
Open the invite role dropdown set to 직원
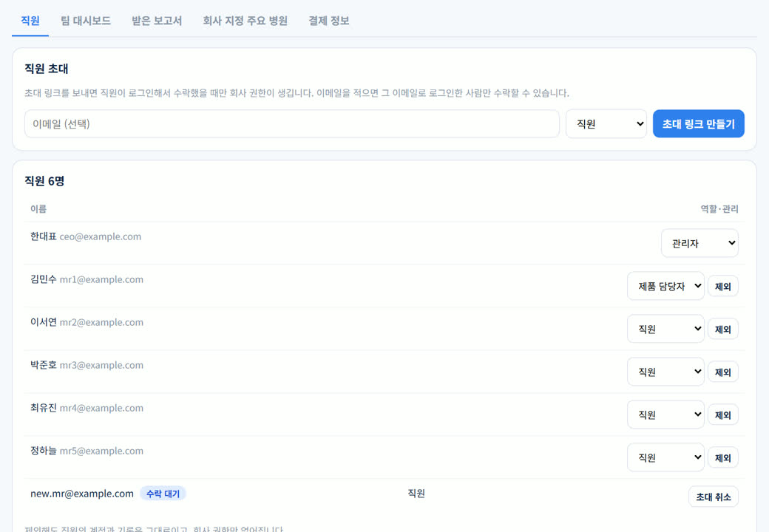606,124
